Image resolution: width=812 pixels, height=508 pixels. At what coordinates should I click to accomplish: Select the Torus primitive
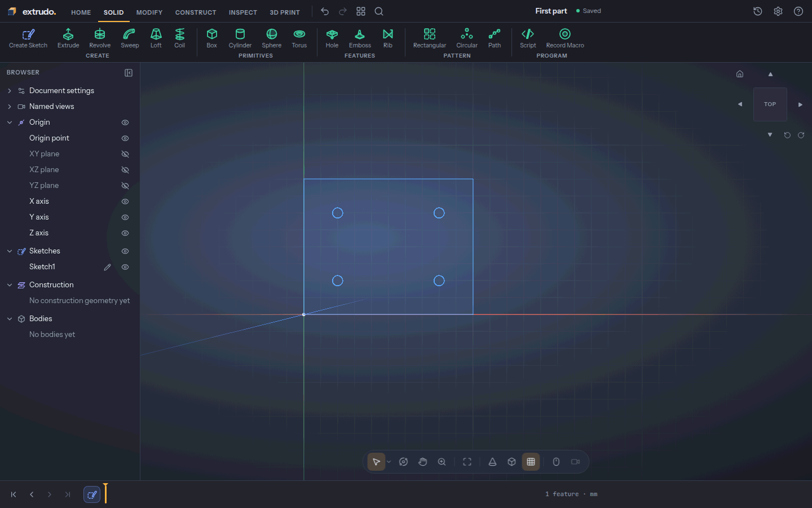coord(299,38)
